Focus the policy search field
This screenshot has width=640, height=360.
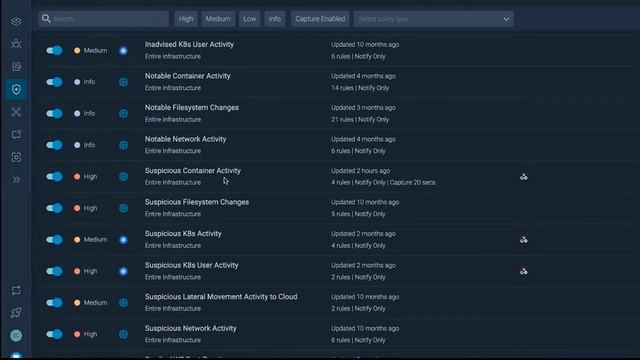coord(104,19)
